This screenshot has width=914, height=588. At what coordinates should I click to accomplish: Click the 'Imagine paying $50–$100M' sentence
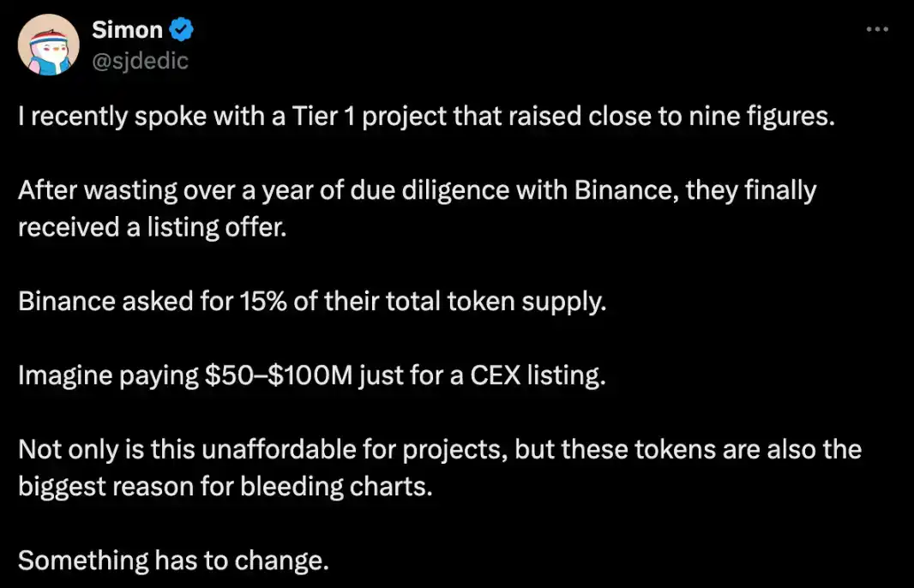click(312, 375)
